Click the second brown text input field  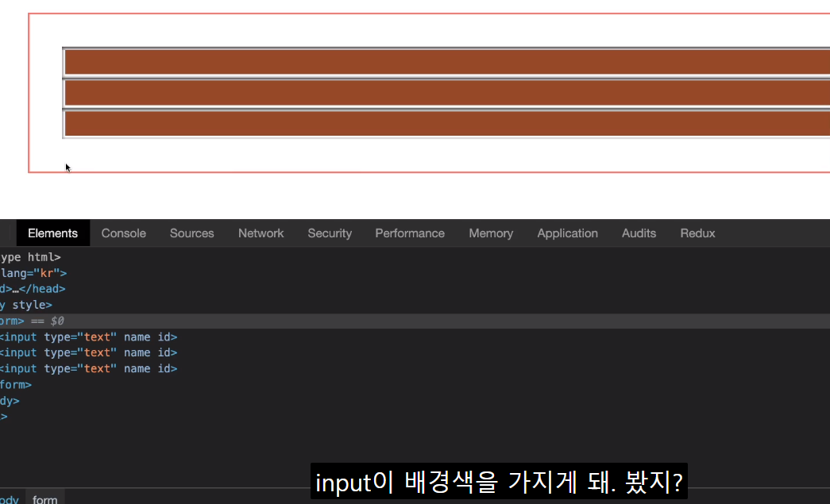point(446,94)
